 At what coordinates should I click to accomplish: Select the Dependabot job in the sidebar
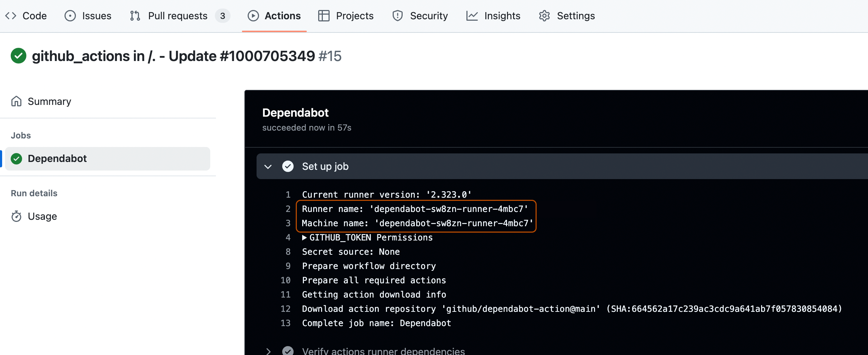(57, 158)
